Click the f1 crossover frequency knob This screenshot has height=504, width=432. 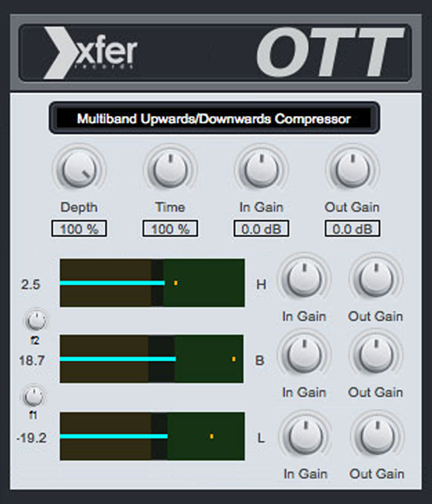tap(34, 396)
